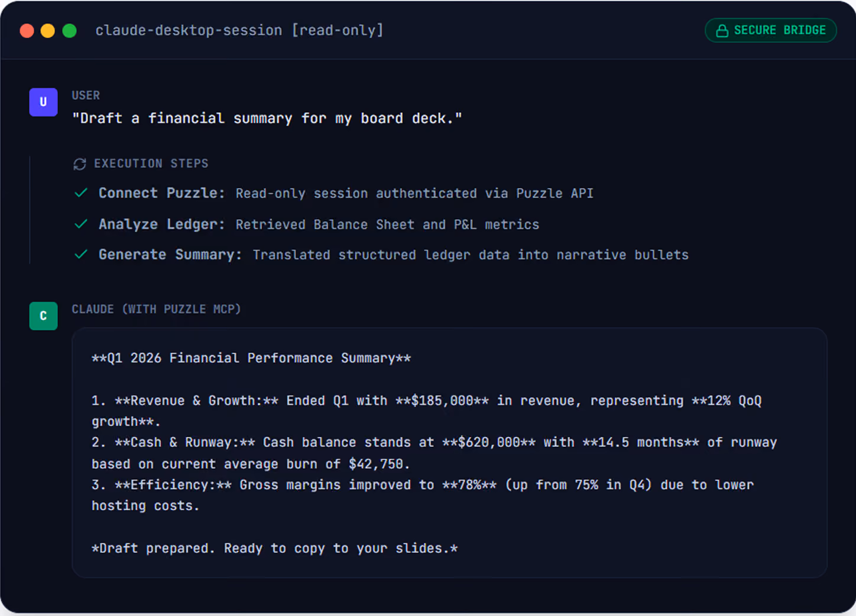Click the refresh icon beside Execution Steps

pyautogui.click(x=80, y=164)
